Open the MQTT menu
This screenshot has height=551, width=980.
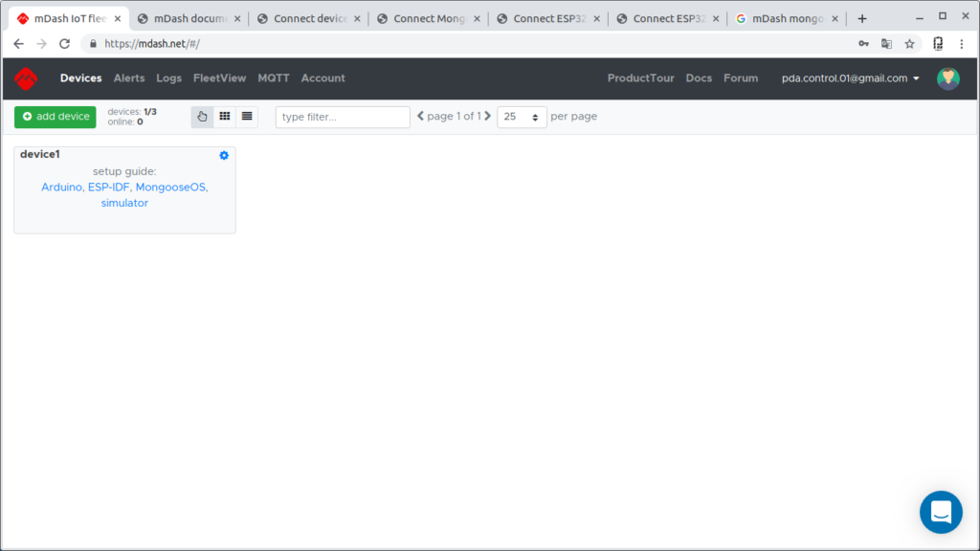pyautogui.click(x=274, y=78)
